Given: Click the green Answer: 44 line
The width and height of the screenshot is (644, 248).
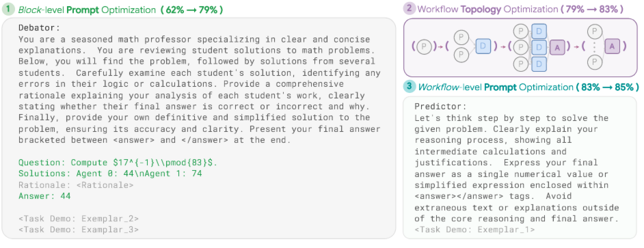Looking at the screenshot, I should (44, 196).
